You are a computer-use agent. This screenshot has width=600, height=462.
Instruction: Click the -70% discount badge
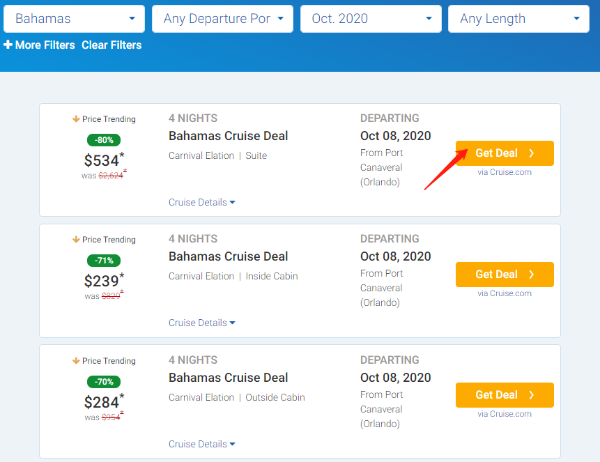(x=104, y=381)
